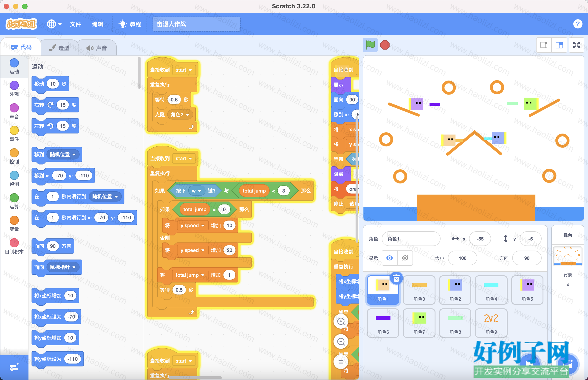Edit the 方向 direction value 90
The height and width of the screenshot is (380, 588).
(527, 258)
